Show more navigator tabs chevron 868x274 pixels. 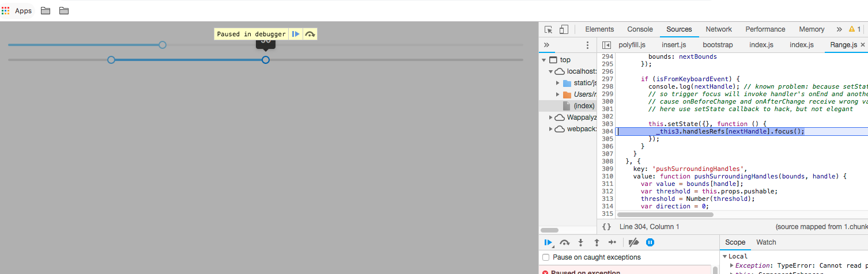tap(546, 45)
